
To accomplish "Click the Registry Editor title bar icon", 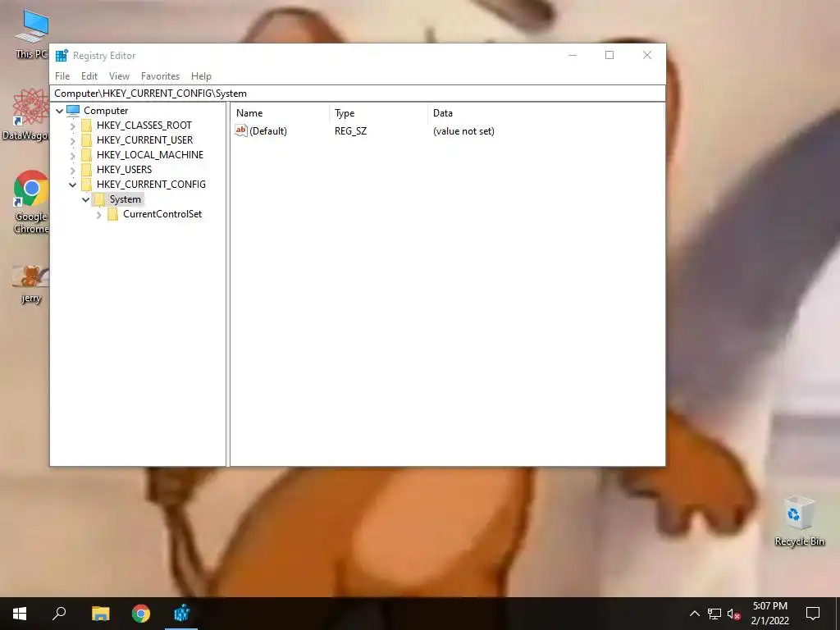I will (x=62, y=55).
